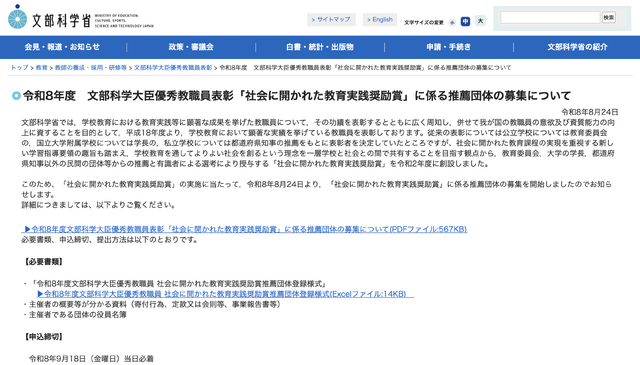Open the 白書・統計・出版物 menu
This screenshot has height=365, width=640.
320,47
